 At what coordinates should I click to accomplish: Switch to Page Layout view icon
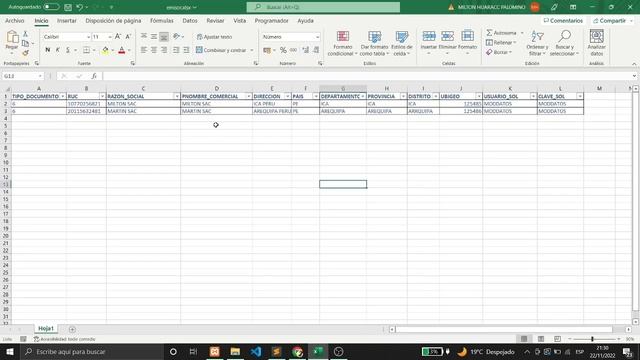pos(541,339)
